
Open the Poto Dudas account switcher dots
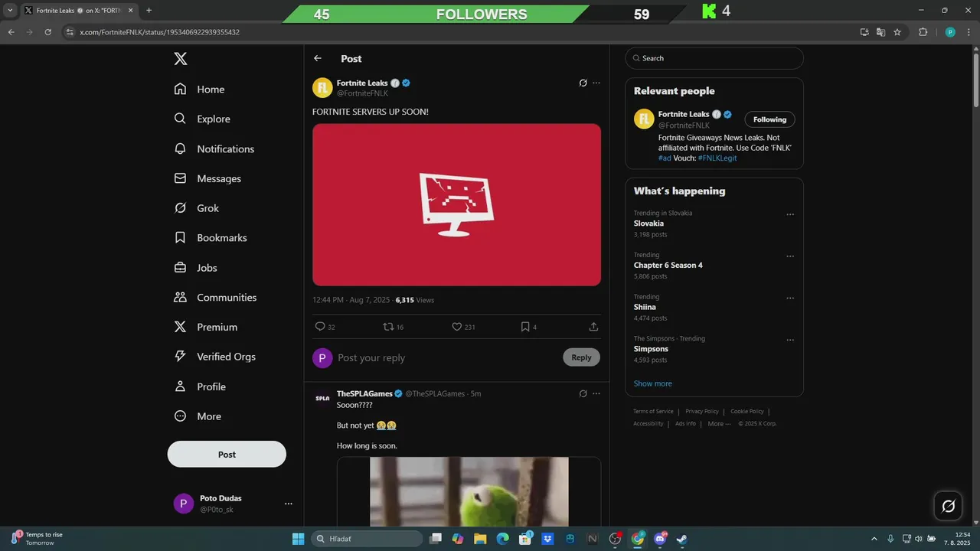pyautogui.click(x=289, y=504)
